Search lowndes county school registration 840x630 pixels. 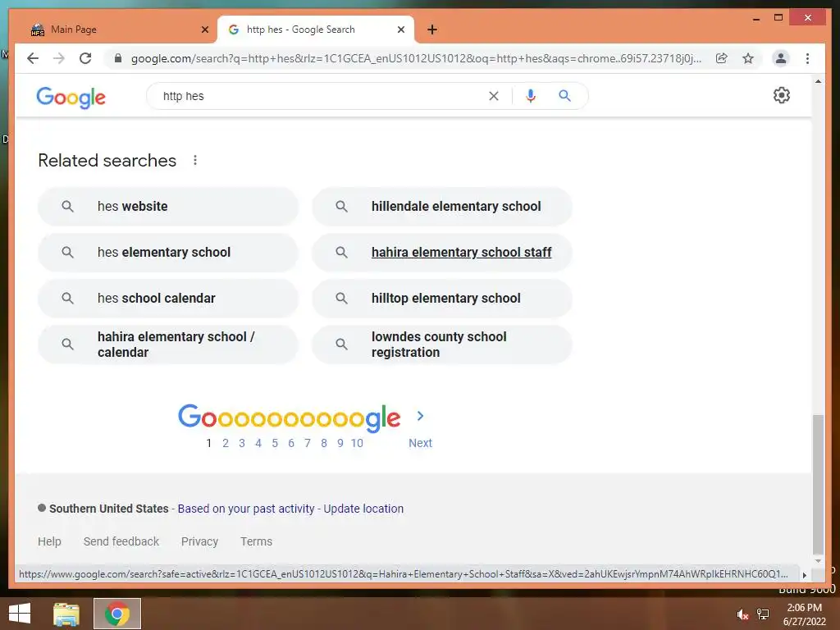(x=442, y=345)
